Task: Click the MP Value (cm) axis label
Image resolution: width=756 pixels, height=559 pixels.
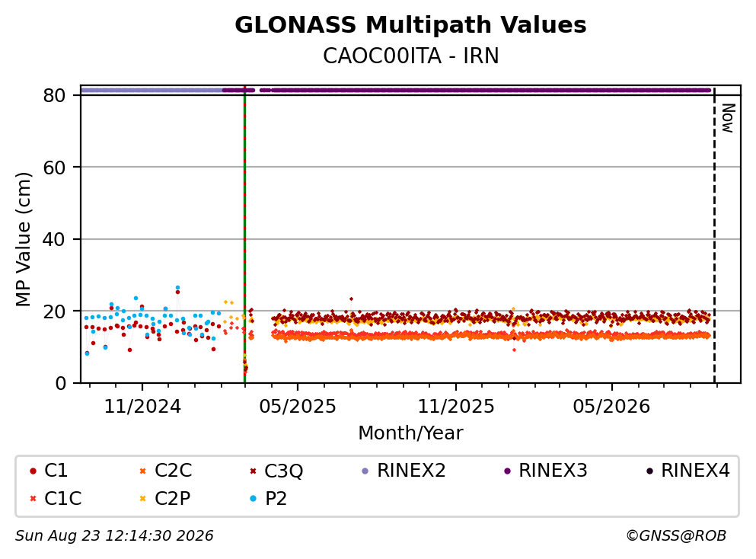Action: (23, 239)
